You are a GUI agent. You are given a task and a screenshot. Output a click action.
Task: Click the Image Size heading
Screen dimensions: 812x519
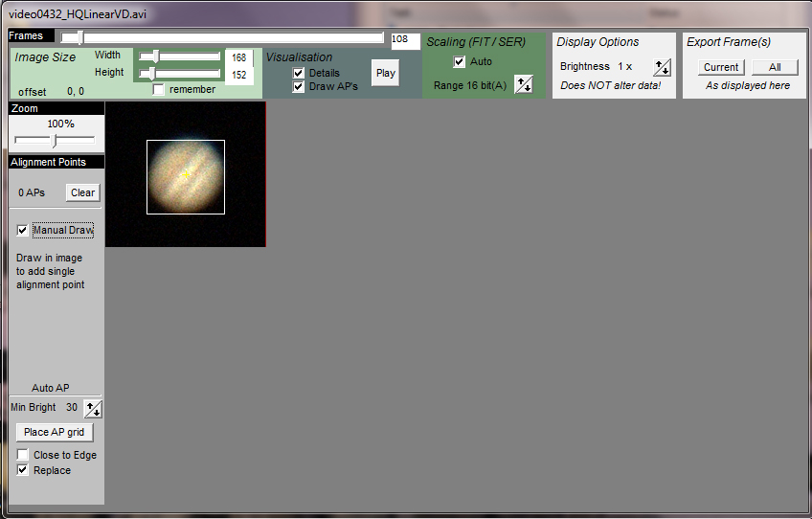(x=45, y=57)
